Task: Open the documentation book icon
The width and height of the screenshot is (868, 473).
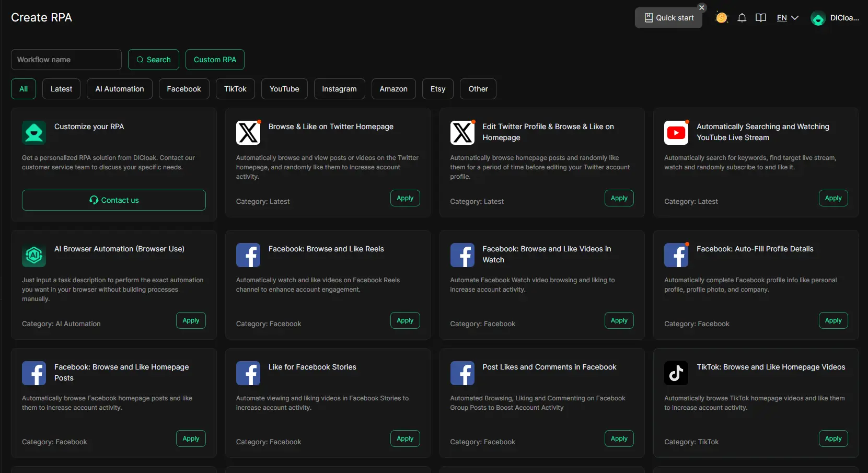Action: coord(761,18)
